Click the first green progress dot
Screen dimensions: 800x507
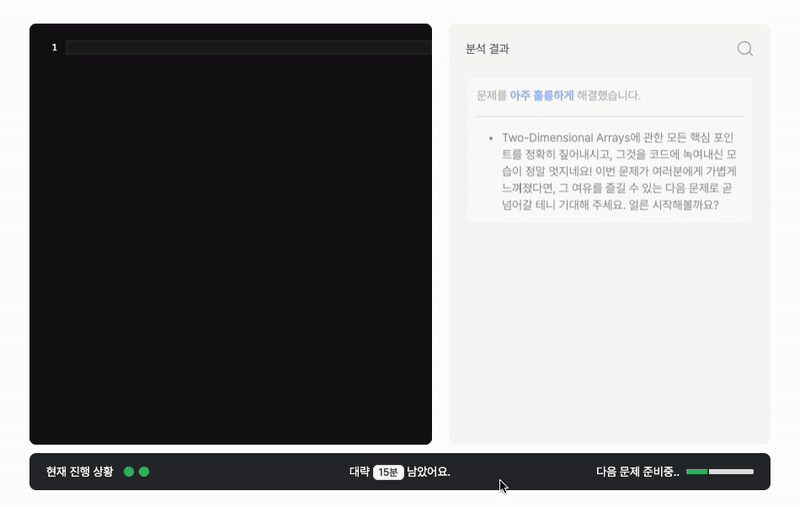[129, 472]
